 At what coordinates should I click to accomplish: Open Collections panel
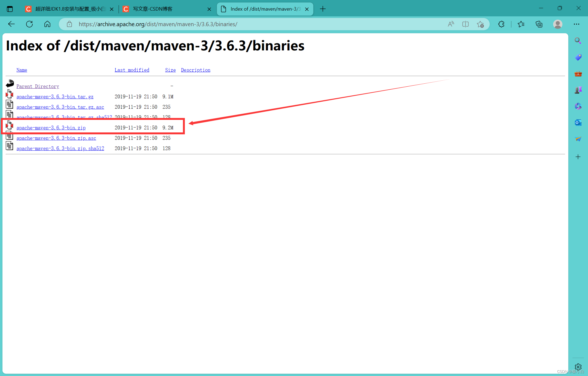point(539,24)
